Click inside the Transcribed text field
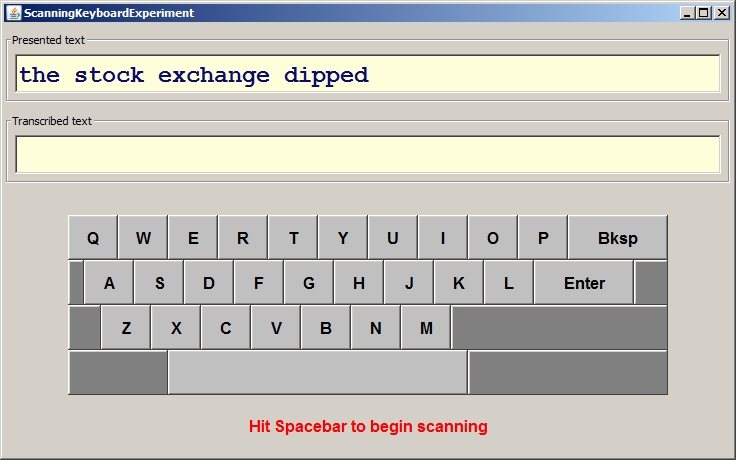 coord(368,154)
